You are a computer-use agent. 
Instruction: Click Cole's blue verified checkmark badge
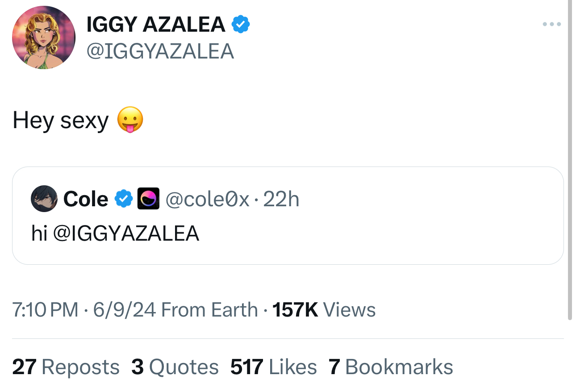(124, 199)
